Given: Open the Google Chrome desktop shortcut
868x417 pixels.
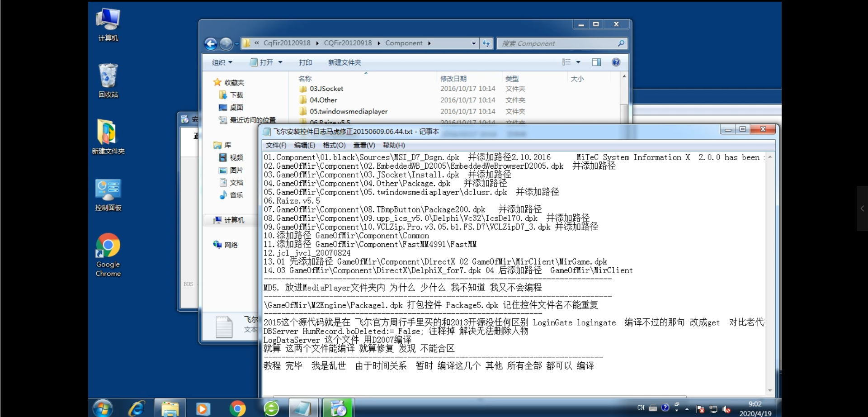Looking at the screenshot, I should click(108, 255).
